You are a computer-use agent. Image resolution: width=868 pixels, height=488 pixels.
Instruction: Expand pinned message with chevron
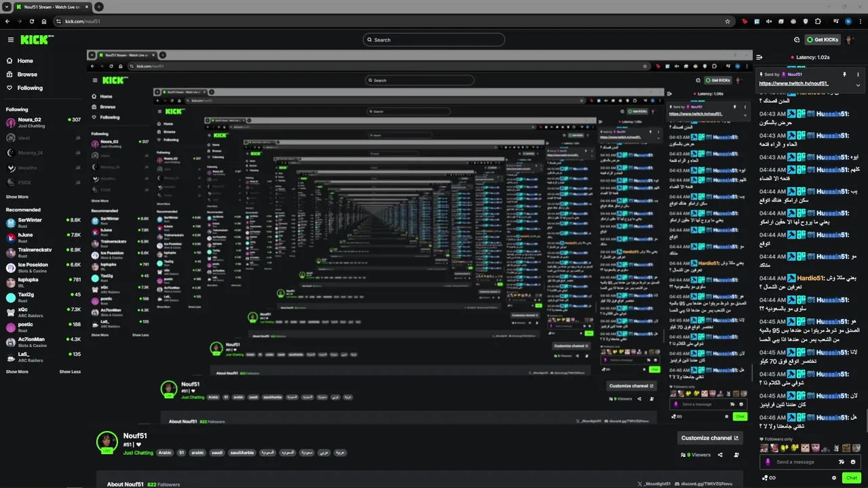(x=858, y=85)
